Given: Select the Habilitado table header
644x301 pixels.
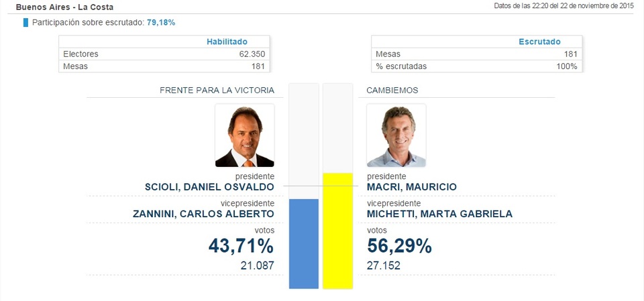Looking at the screenshot, I should point(227,42).
